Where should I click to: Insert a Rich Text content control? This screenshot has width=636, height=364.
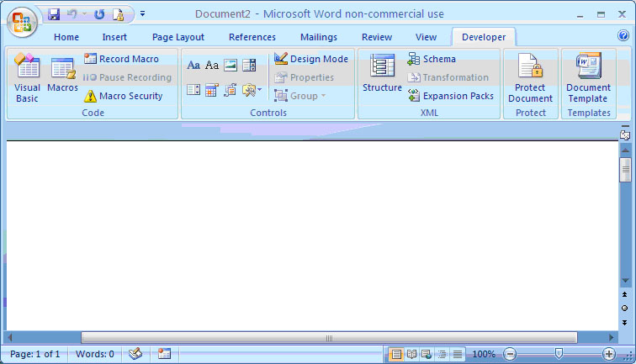[193, 65]
